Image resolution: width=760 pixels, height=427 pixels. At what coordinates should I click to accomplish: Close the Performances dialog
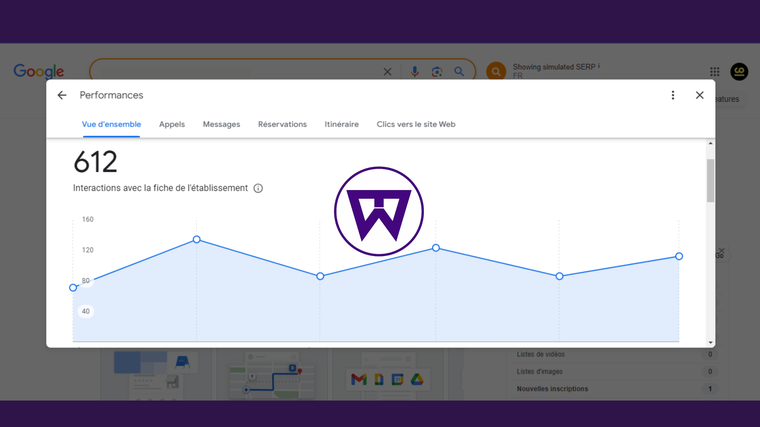pyautogui.click(x=699, y=95)
